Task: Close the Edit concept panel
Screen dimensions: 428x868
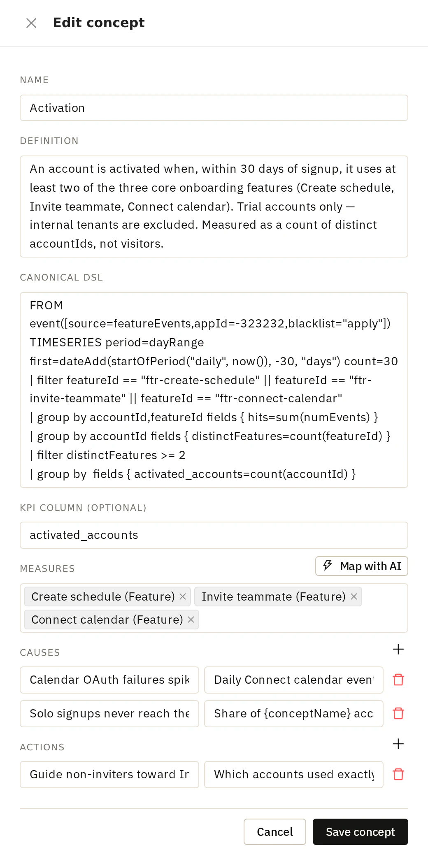Action: pyautogui.click(x=31, y=23)
